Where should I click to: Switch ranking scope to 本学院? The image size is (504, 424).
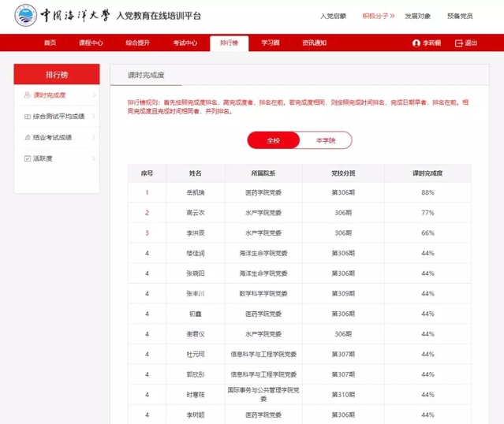(x=325, y=140)
